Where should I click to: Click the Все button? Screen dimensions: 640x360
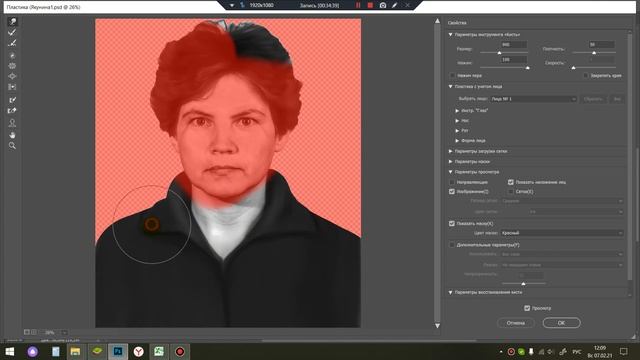coord(617,99)
